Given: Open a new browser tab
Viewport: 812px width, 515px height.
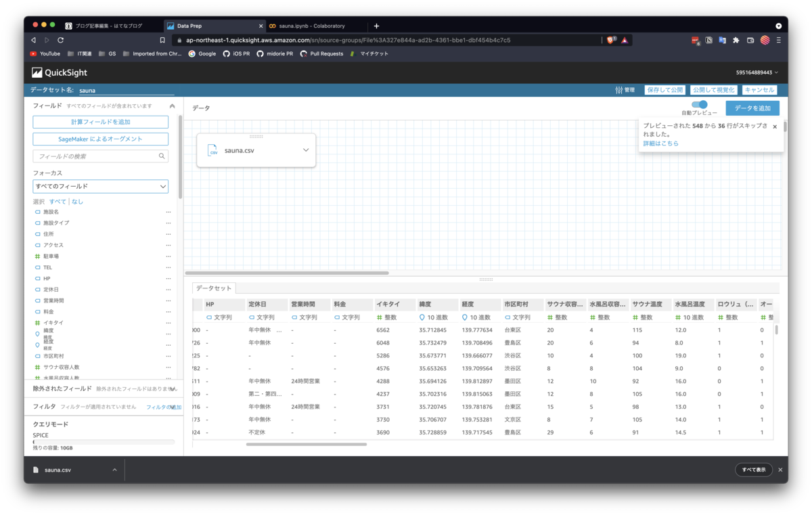Looking at the screenshot, I should (377, 26).
